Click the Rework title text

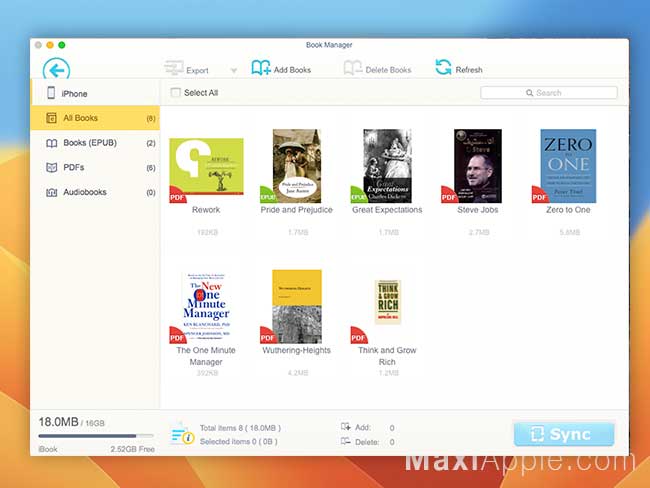[206, 210]
